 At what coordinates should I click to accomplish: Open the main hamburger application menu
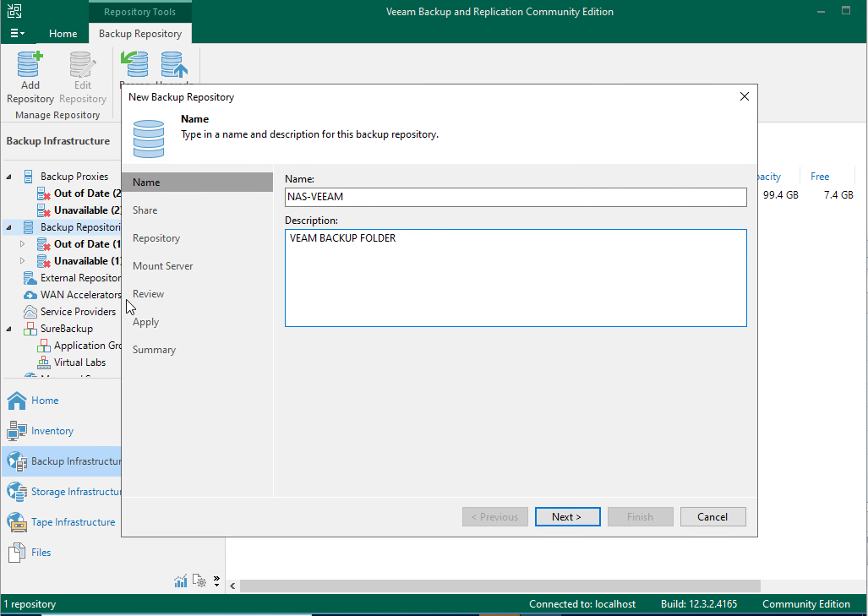click(17, 34)
